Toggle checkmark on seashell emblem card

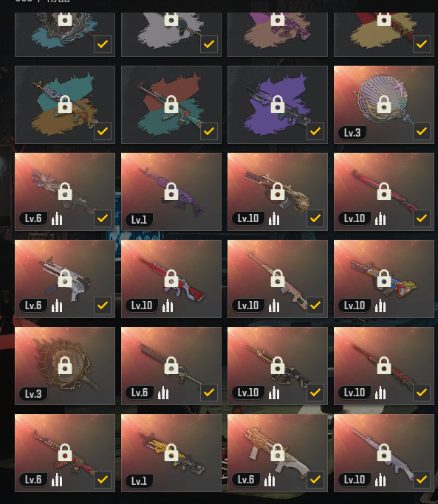pos(422,131)
